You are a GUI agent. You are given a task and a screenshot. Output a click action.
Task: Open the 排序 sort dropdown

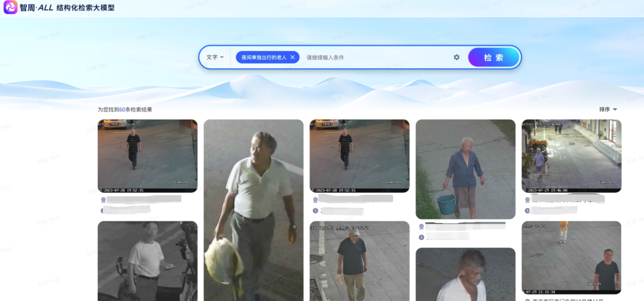click(x=608, y=109)
